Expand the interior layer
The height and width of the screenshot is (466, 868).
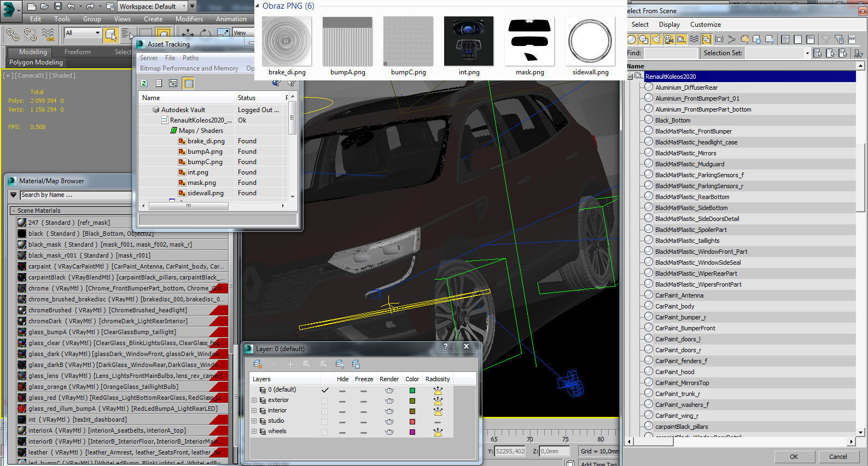pos(254,411)
